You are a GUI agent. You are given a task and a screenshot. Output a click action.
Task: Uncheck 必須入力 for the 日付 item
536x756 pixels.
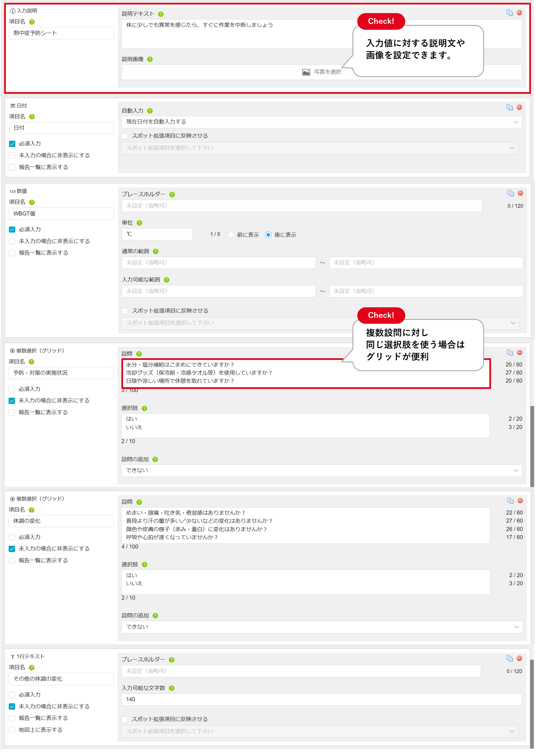click(x=12, y=143)
